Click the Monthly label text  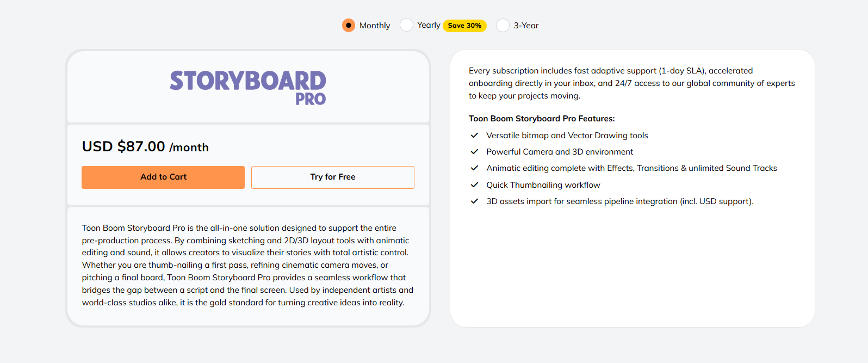[375, 26]
